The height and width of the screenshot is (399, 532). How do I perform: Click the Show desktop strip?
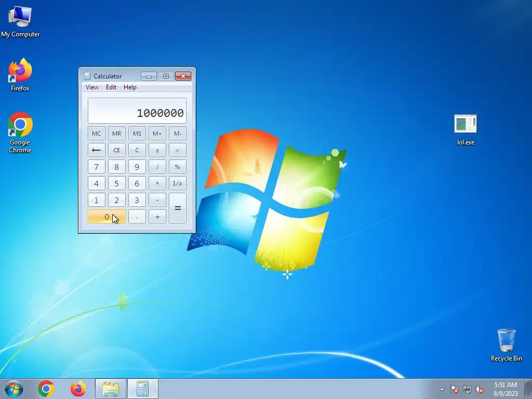[x=528, y=389]
